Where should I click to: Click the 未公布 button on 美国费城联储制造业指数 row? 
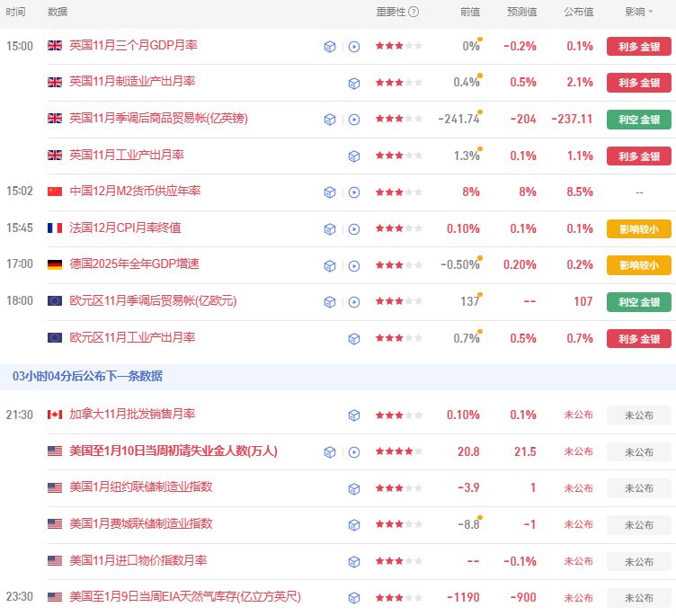(x=638, y=524)
